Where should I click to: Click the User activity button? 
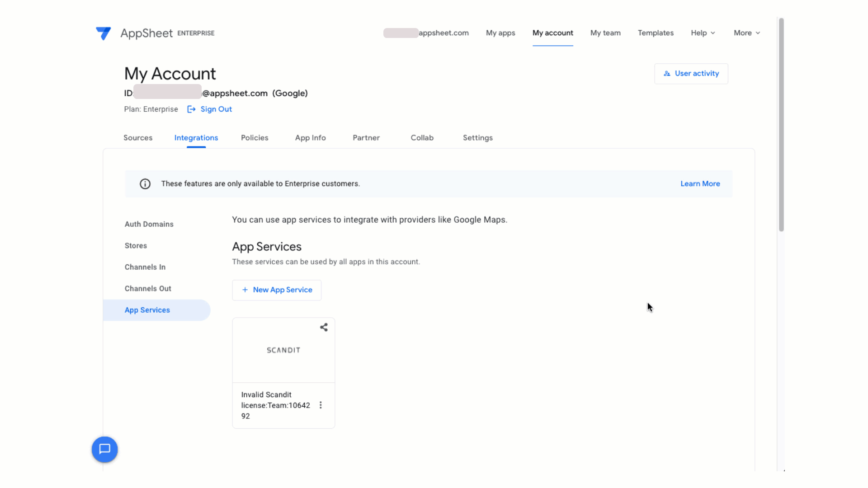[691, 74]
